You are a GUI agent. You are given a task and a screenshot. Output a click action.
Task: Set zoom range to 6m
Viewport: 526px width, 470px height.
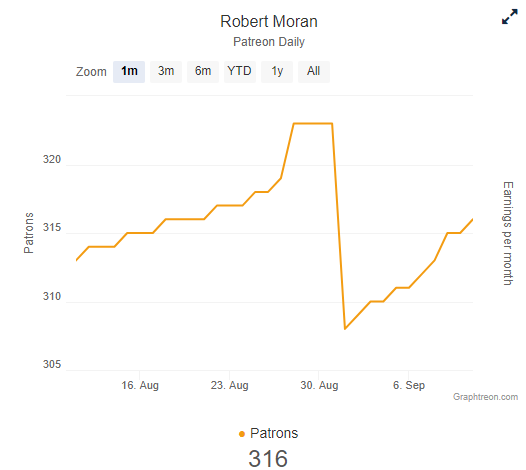click(x=203, y=71)
